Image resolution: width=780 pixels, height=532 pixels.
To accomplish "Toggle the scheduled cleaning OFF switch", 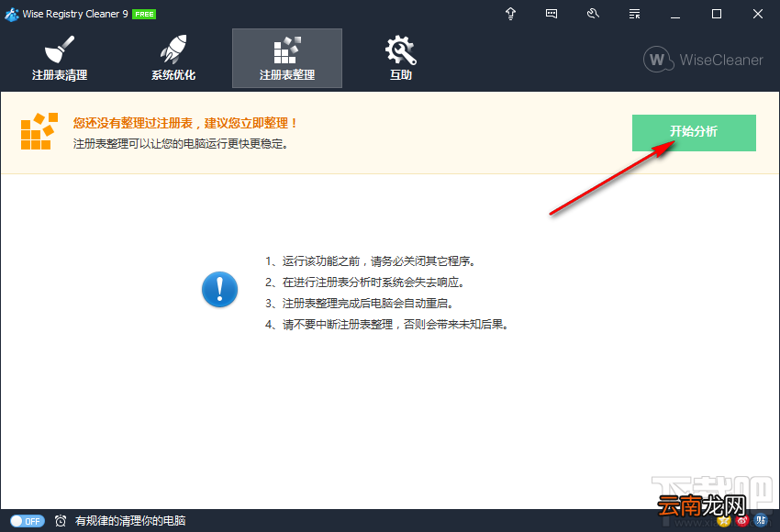I will pos(28,521).
